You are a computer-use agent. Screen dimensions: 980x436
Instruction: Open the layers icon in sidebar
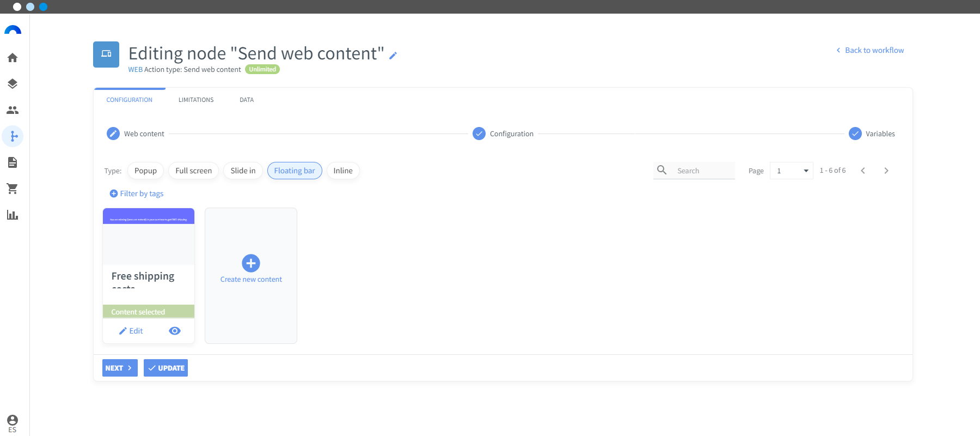pyautogui.click(x=13, y=84)
